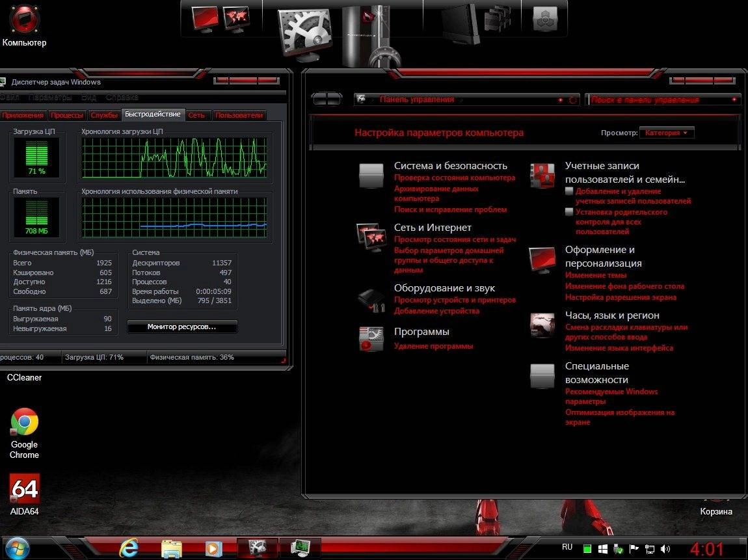Open the Система и безопасность heading
The width and height of the screenshot is (748, 560).
(450, 165)
